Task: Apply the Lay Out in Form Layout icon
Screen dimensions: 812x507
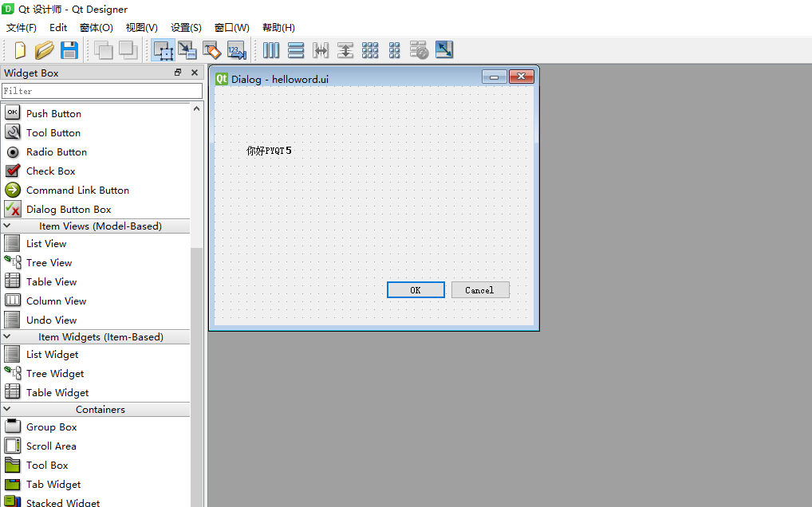Action: pyautogui.click(x=394, y=50)
